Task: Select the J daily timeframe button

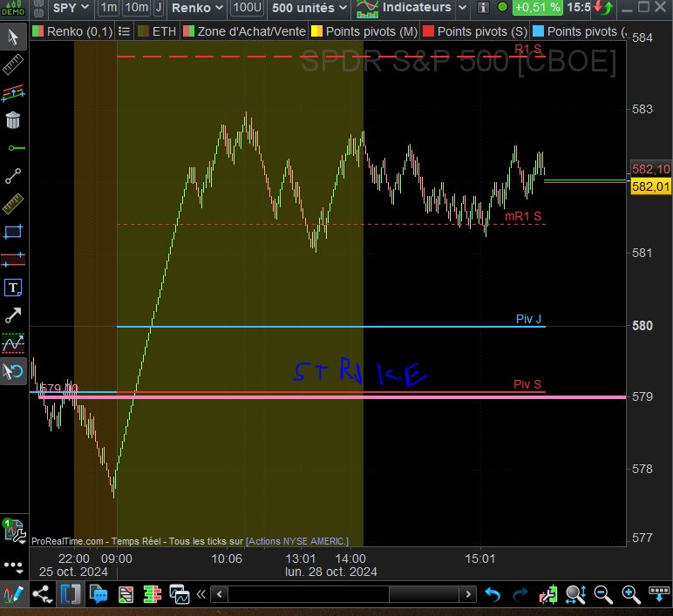Action: [159, 8]
